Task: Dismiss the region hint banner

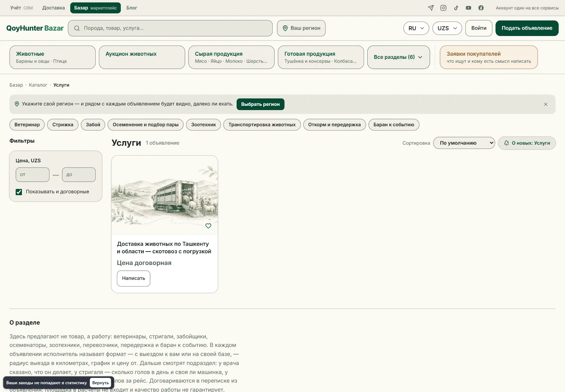Action: [546, 104]
